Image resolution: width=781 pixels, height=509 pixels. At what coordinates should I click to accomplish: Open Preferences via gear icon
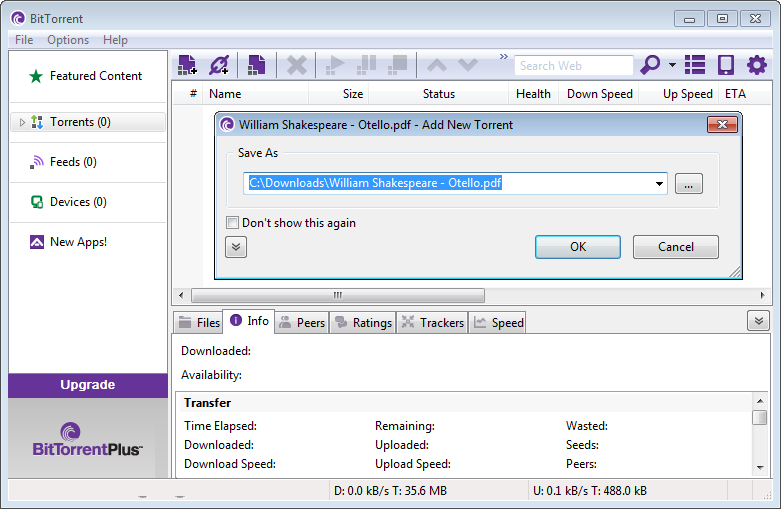coord(757,65)
